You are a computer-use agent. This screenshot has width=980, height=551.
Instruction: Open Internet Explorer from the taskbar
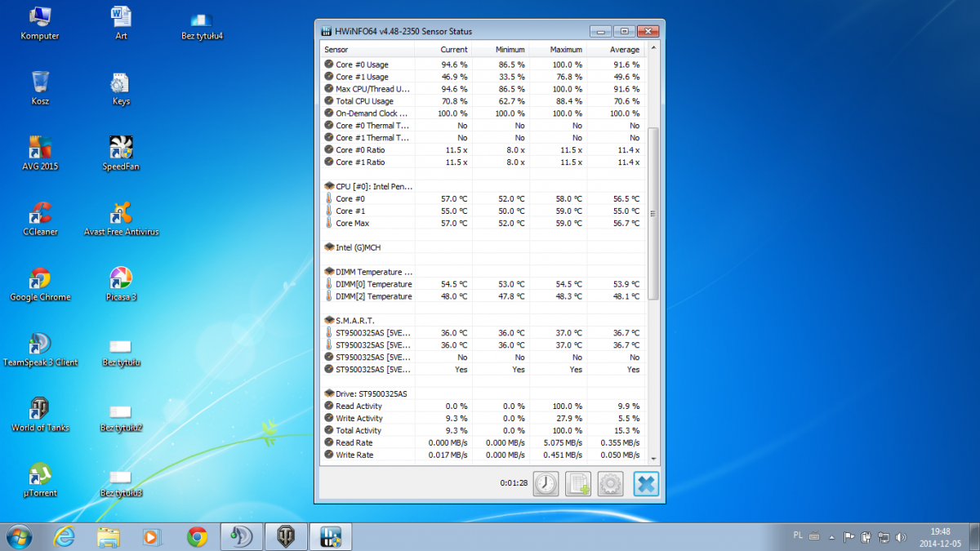point(65,536)
